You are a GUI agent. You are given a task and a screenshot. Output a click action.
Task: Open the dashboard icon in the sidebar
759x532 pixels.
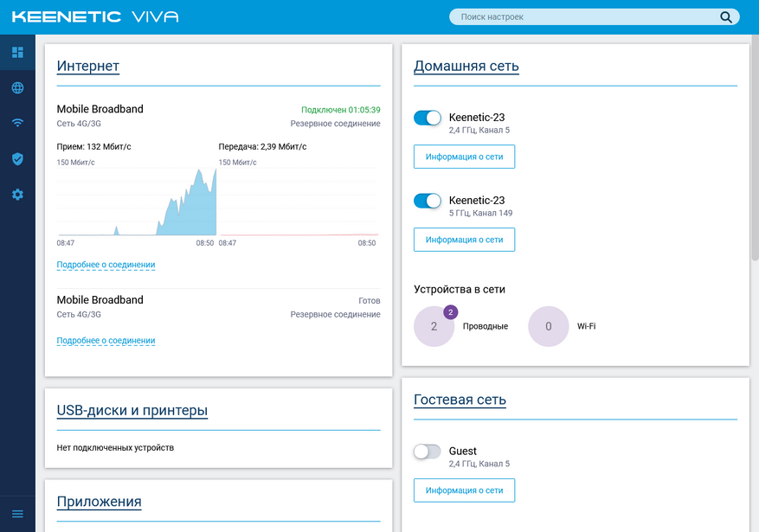(17, 52)
